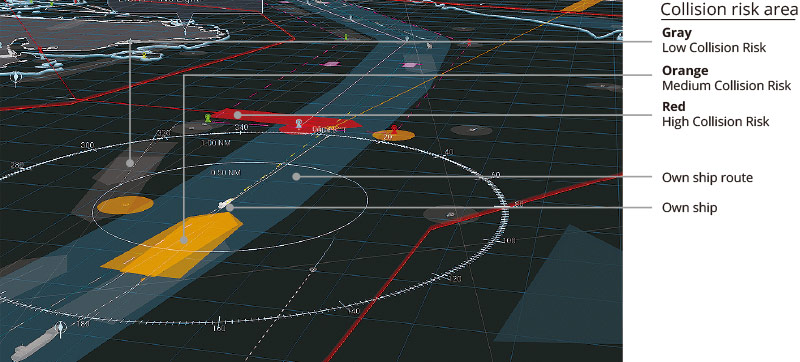
Task: Select the green target marker near bearing 320
Action: (x=208, y=118)
